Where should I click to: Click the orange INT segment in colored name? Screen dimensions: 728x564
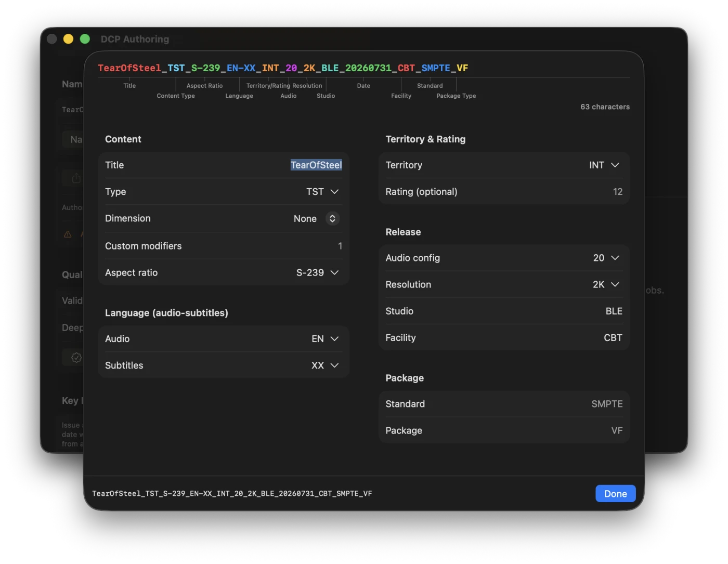click(270, 68)
